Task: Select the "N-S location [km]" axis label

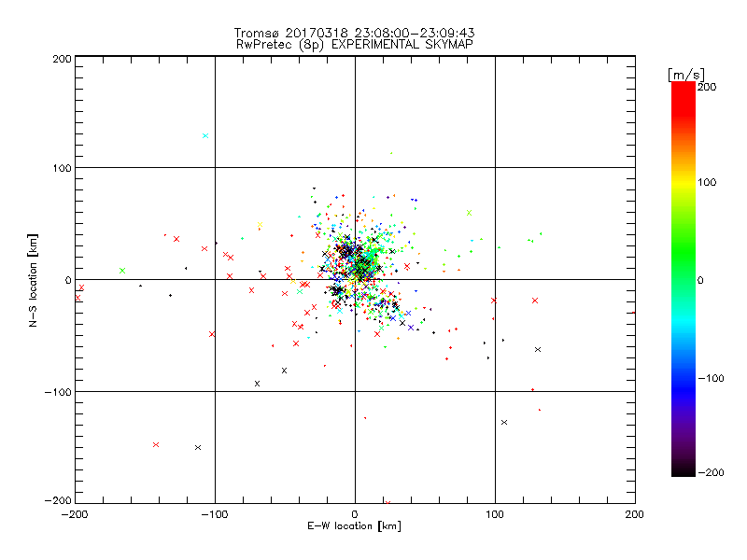Action: (x=33, y=280)
